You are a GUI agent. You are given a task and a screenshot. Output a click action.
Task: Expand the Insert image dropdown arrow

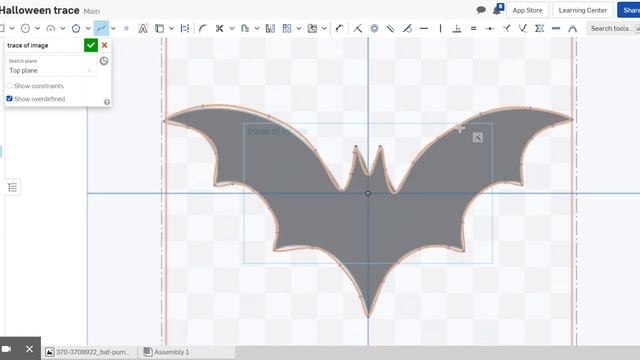(x=324, y=28)
